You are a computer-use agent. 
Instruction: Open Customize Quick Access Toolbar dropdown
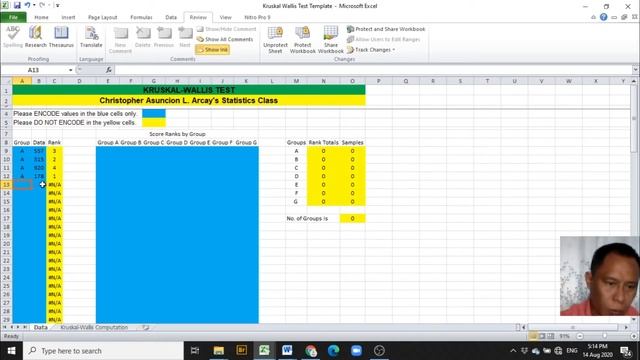pos(58,5)
